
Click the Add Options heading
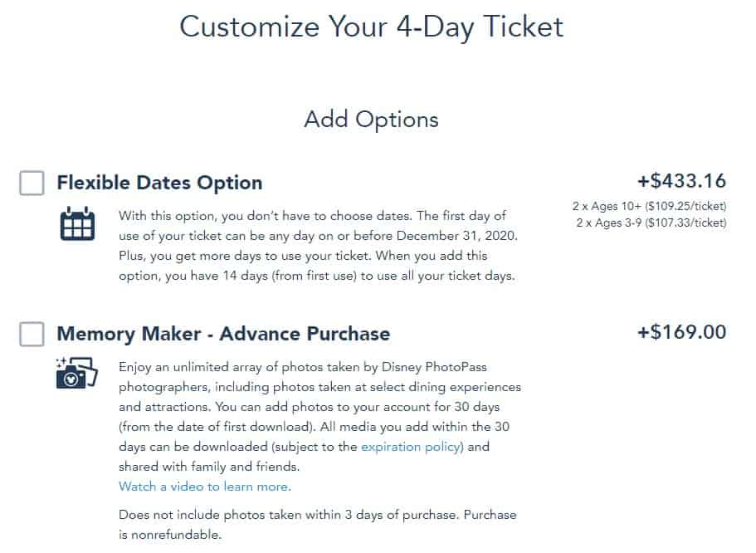pyautogui.click(x=370, y=120)
